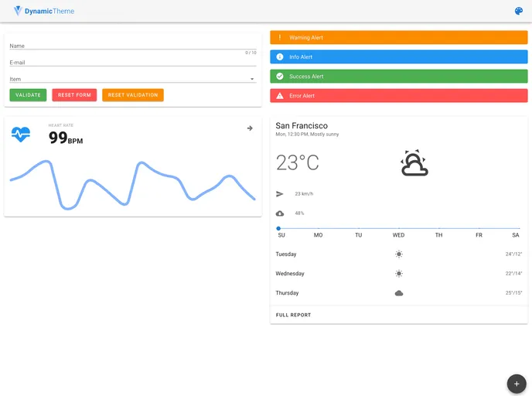Click Thursday's 25°/15° temperatures
532x396 pixels.
point(513,293)
